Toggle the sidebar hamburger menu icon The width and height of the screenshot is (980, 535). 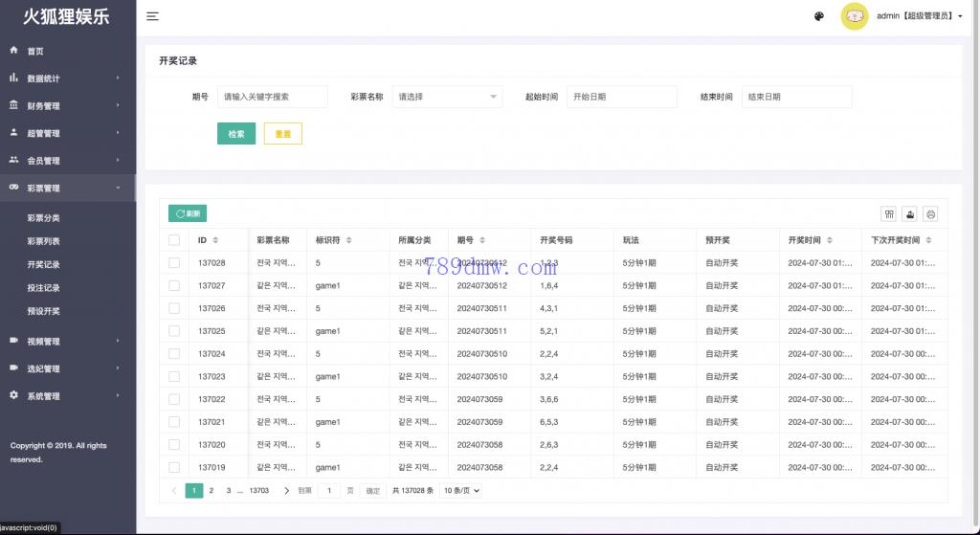[152, 16]
